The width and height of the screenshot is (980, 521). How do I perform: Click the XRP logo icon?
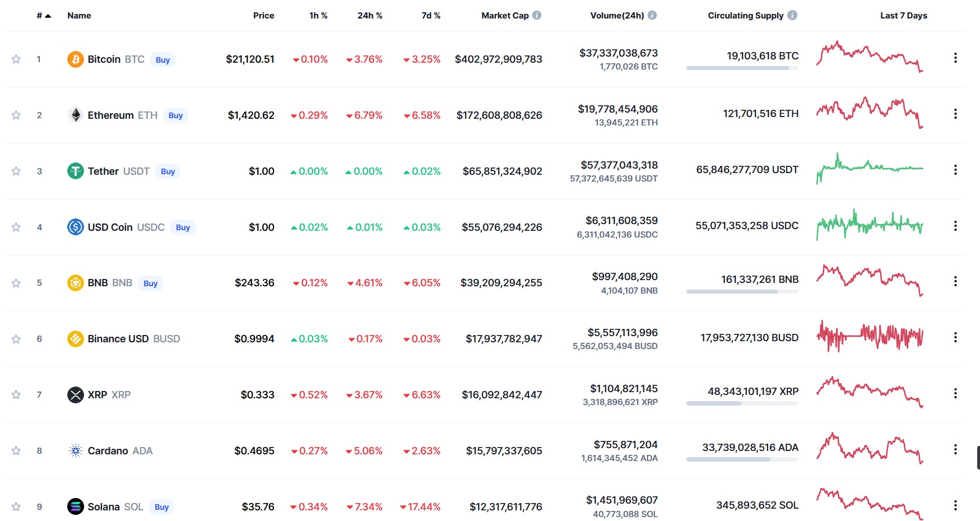pos(75,394)
